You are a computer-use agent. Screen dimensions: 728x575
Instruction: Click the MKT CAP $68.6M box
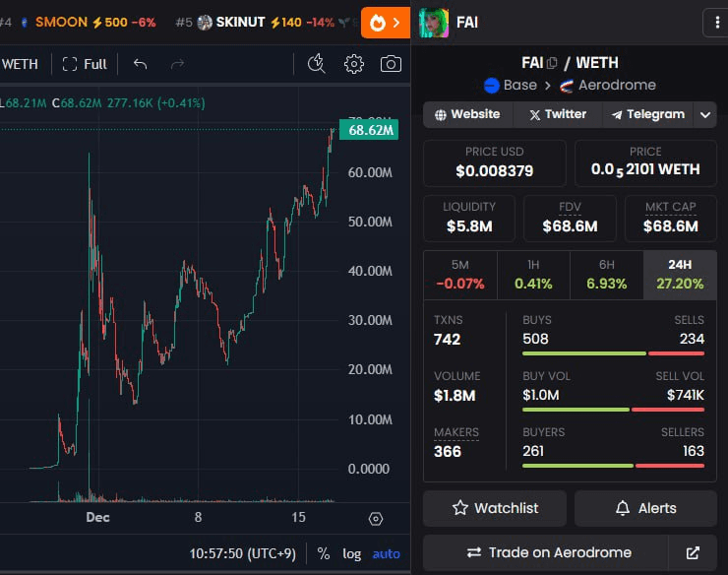[x=670, y=218]
